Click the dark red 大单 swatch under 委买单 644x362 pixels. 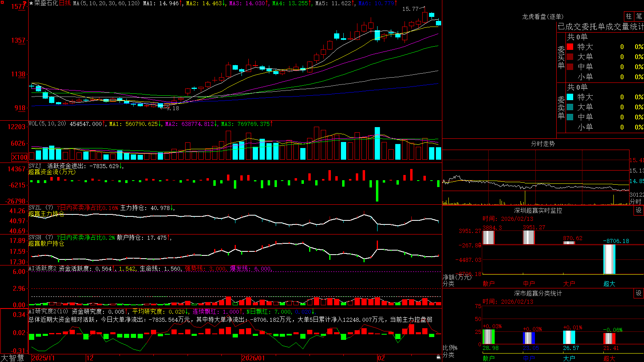(570, 57)
